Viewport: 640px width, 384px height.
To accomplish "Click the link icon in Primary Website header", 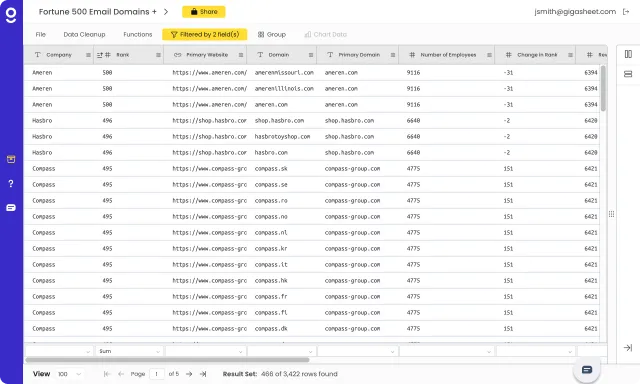I will point(178,55).
